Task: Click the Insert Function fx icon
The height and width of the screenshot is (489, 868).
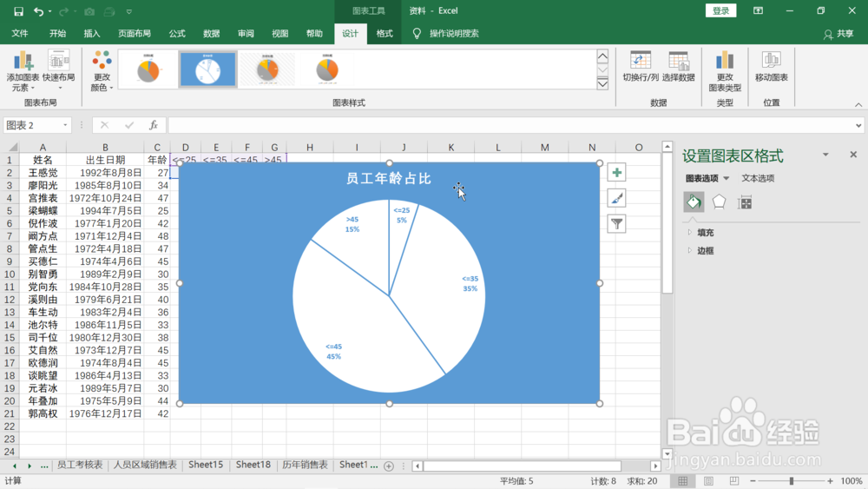Action: pyautogui.click(x=154, y=125)
